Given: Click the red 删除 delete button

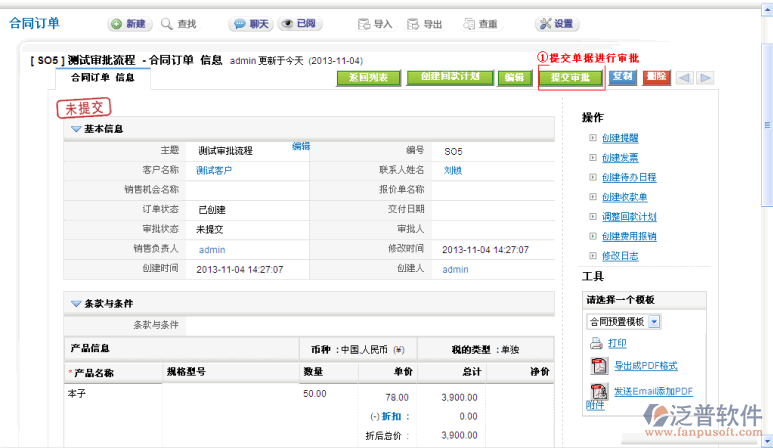Looking at the screenshot, I should [656, 77].
